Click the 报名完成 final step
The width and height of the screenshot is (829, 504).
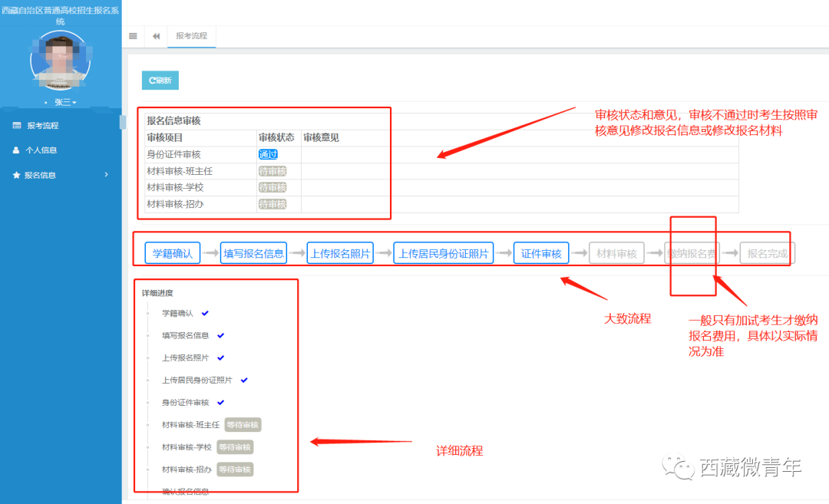click(x=767, y=253)
